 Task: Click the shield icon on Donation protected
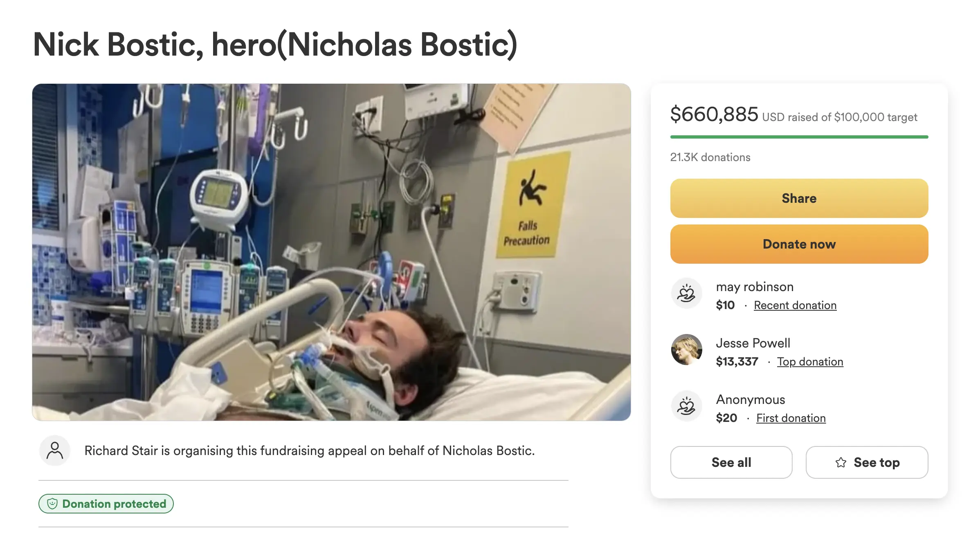click(x=52, y=504)
